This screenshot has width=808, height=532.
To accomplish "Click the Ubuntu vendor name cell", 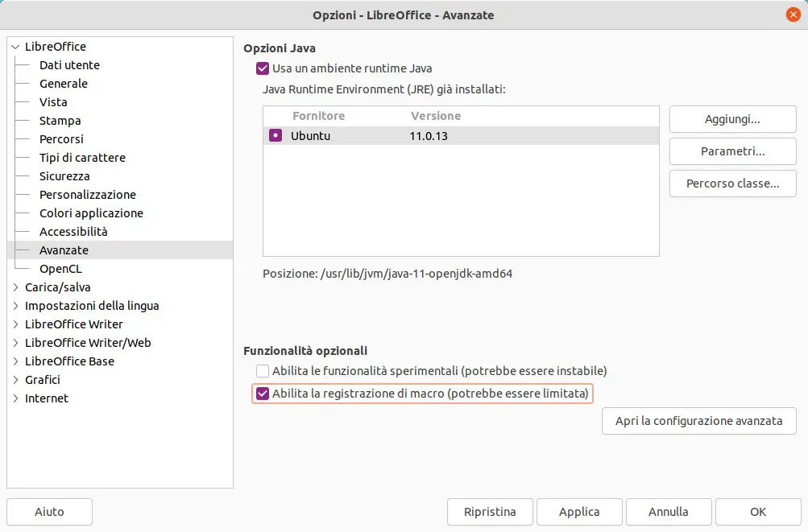I will point(310,136).
